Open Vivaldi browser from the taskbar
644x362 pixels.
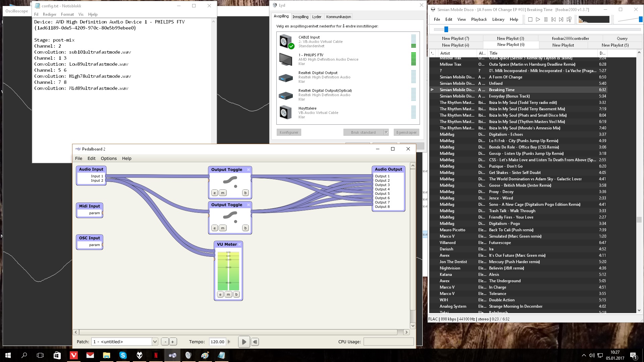pyautogui.click(x=74, y=355)
